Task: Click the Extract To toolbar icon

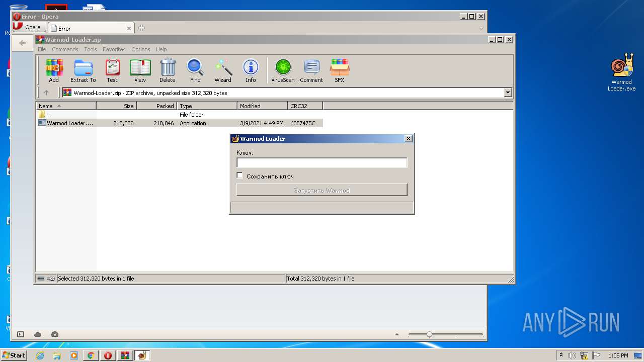Action: tap(83, 70)
